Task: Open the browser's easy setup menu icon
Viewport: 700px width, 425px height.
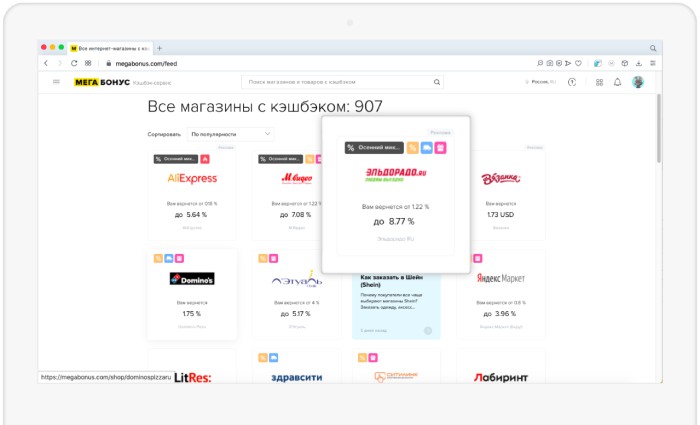Action: (653, 63)
